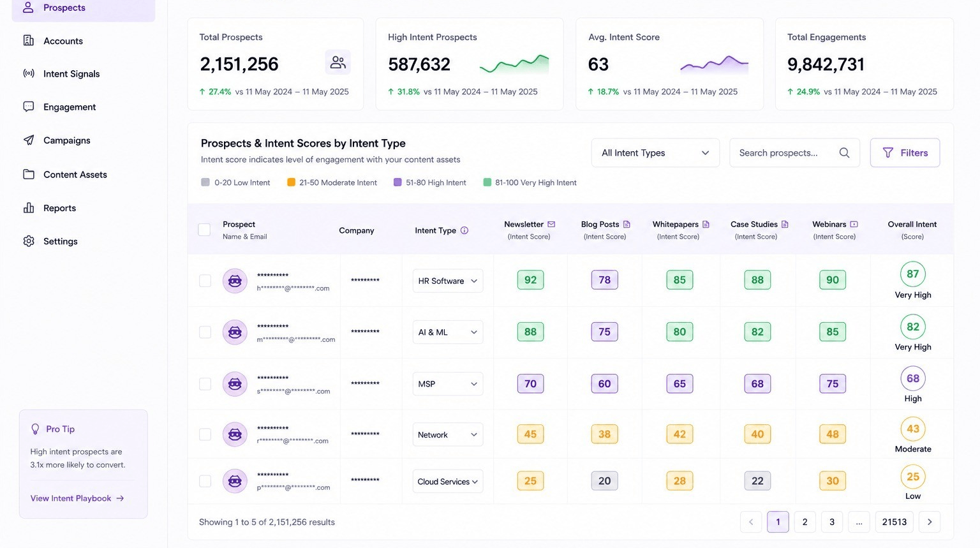
Task: Click the Accounts building icon
Action: click(29, 41)
